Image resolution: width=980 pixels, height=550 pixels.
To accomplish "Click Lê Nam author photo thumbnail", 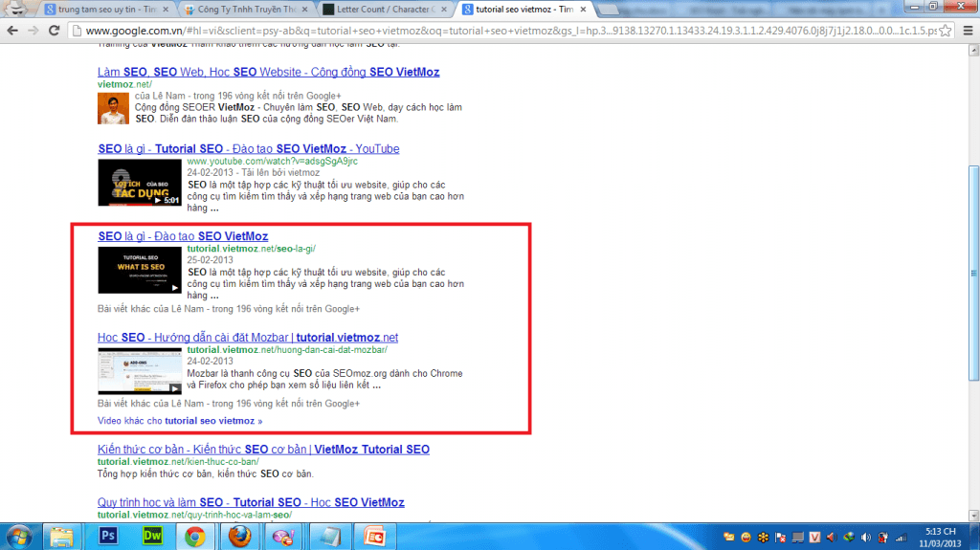I will click(113, 108).
